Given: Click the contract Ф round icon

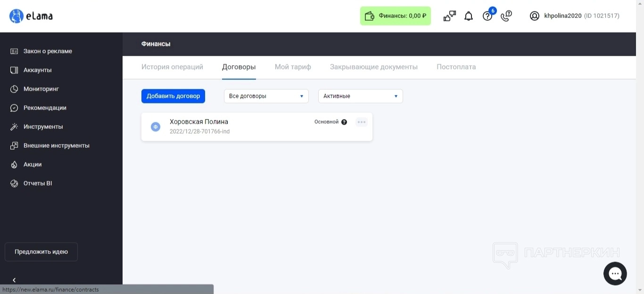Looking at the screenshot, I should pos(156,126).
